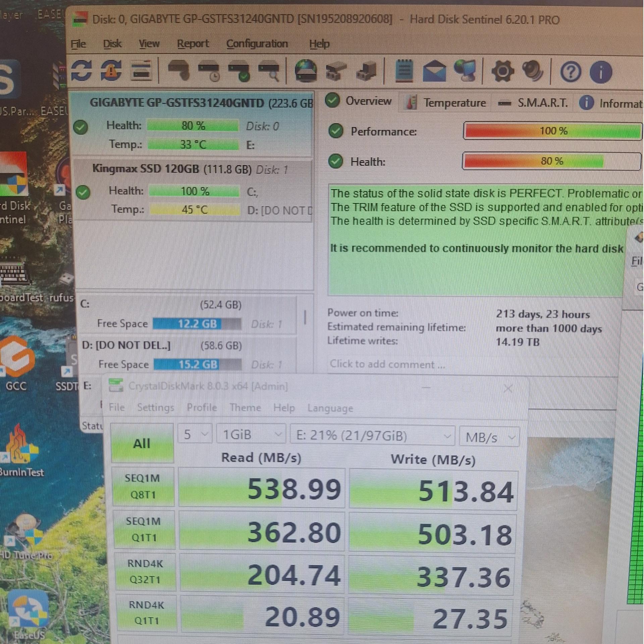
Task: Click the 'Click to add comment' field
Action: [x=387, y=364]
